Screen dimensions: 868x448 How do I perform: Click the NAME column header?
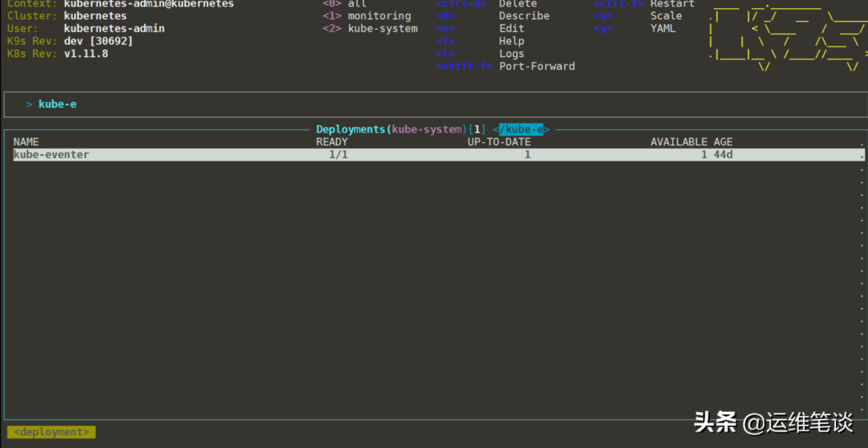coord(26,142)
